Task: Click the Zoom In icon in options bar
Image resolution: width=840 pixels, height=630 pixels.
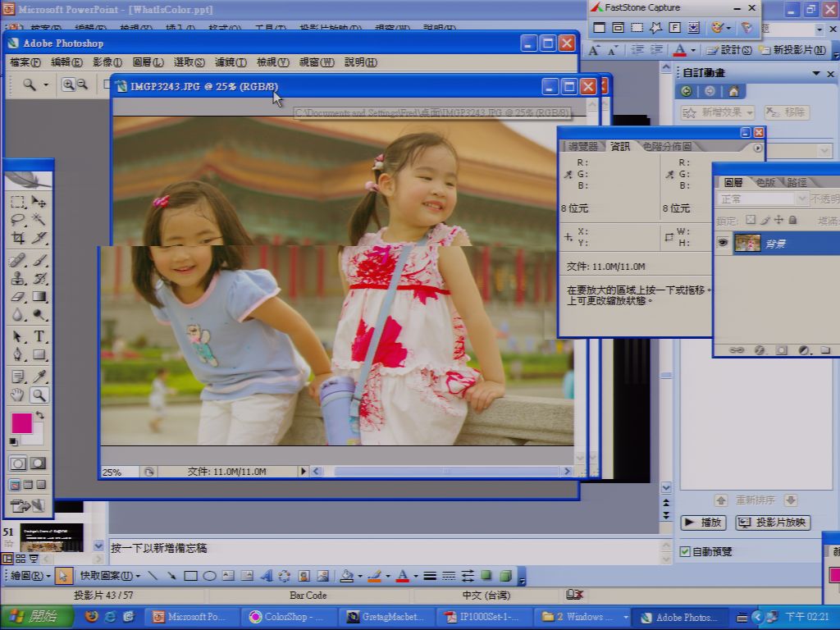Action: [68, 84]
